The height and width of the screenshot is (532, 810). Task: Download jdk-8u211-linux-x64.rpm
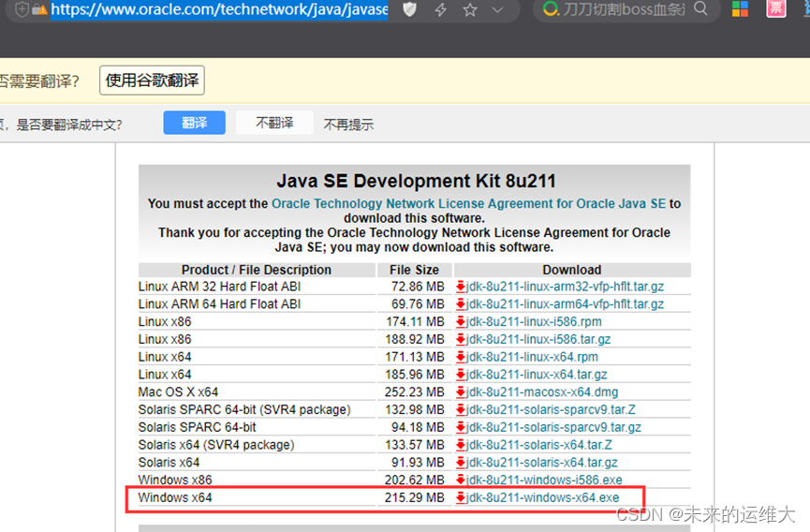coord(532,357)
